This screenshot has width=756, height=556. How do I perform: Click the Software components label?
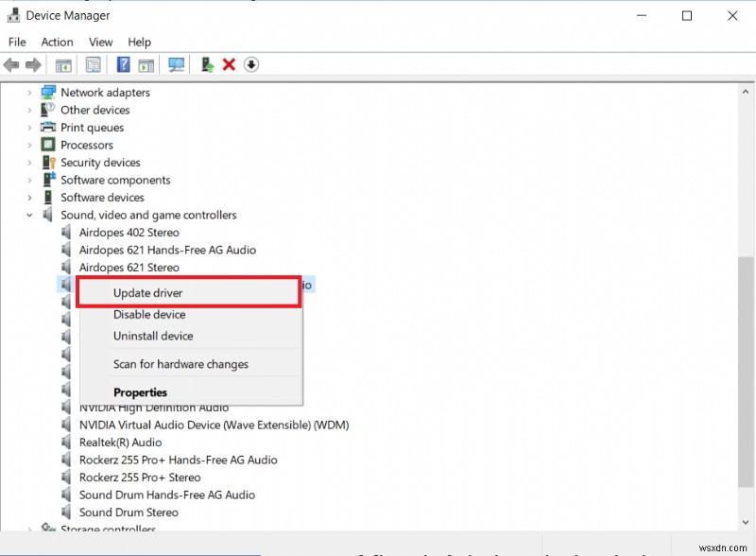(x=115, y=180)
